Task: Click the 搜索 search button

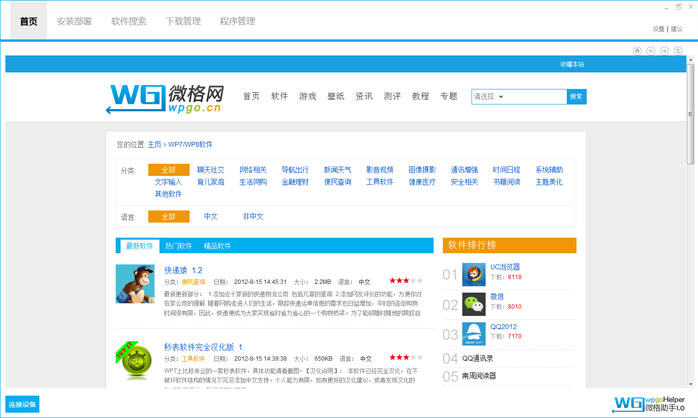Action: pos(576,97)
